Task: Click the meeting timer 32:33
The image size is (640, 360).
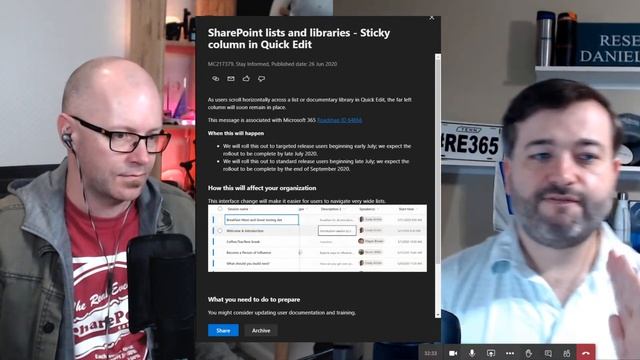Action: click(x=431, y=353)
